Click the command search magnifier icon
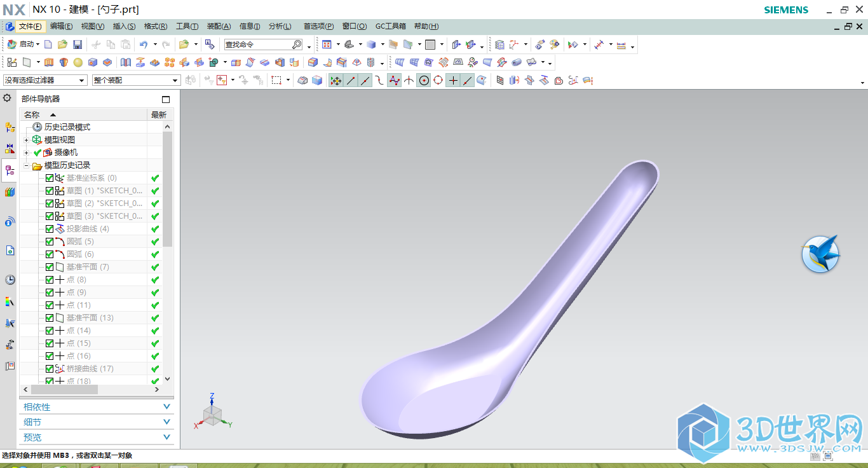 (x=297, y=45)
